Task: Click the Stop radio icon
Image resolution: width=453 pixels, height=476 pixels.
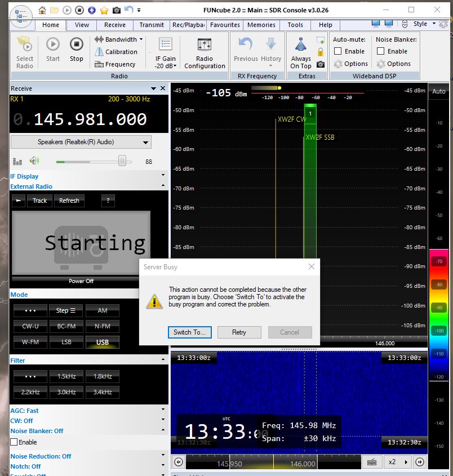Action: pos(77,45)
